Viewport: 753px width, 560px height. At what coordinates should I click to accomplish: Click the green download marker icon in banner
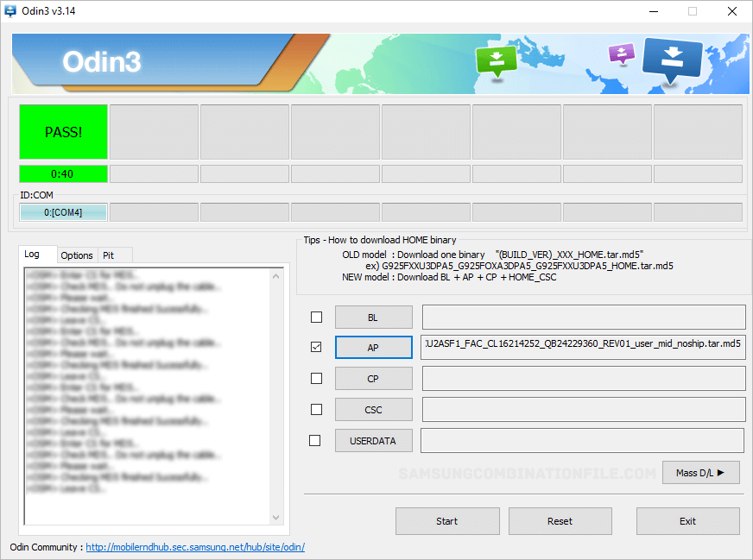497,61
